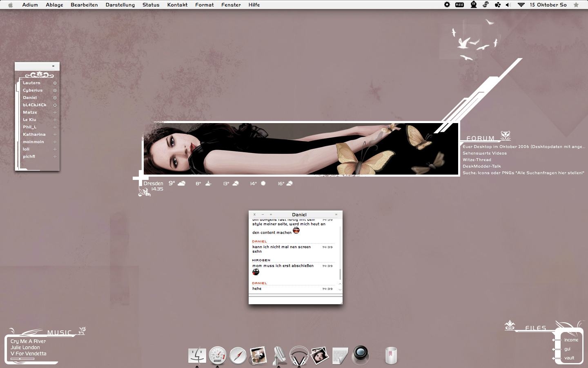The image size is (588, 368).
Task: Open the 'gui' files shortcut
Action: click(x=568, y=349)
